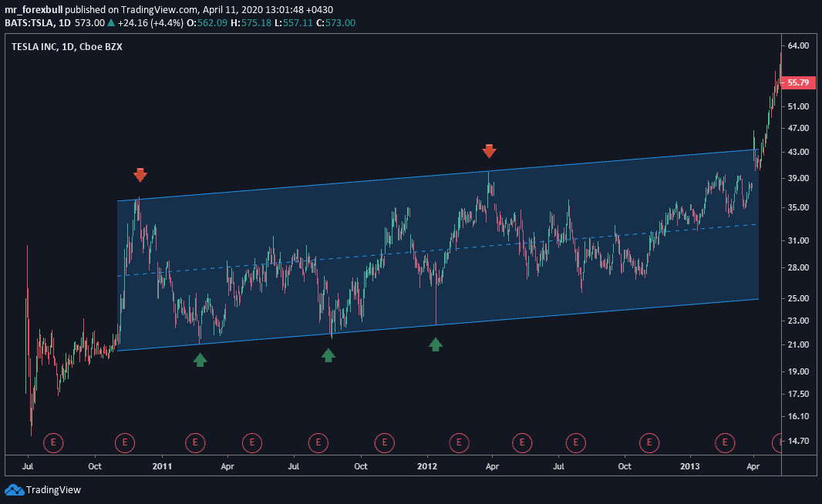Click the 2013 label on the time axis
Image resolution: width=822 pixels, height=504 pixels.
(x=691, y=466)
